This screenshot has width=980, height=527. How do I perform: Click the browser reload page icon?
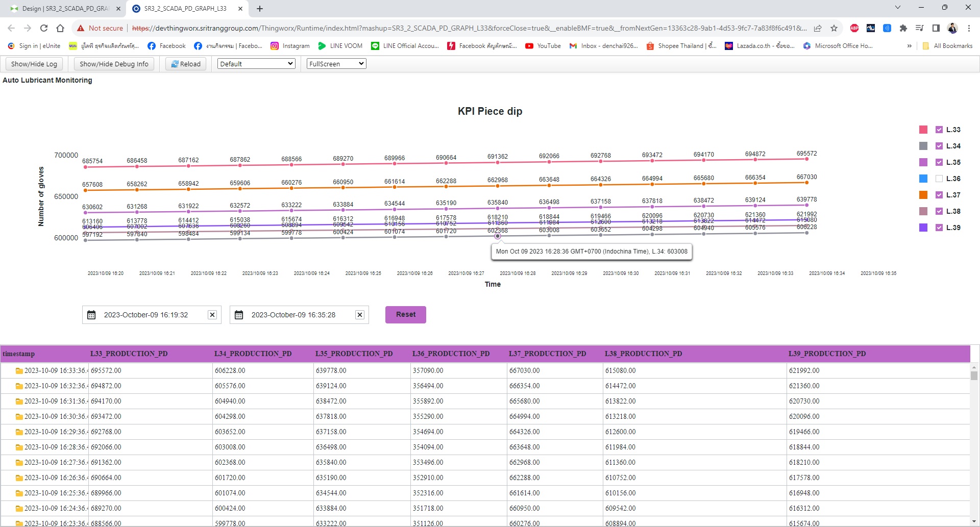tap(44, 28)
